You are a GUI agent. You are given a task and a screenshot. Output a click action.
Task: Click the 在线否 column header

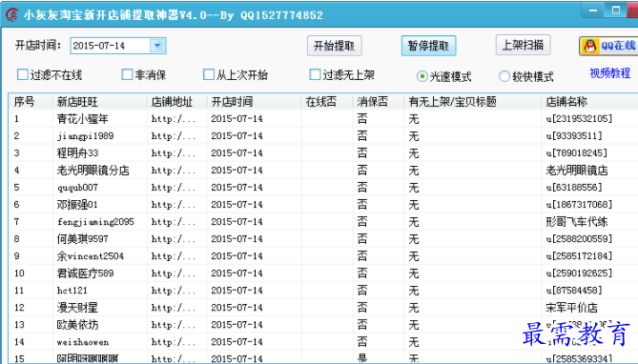click(327, 102)
